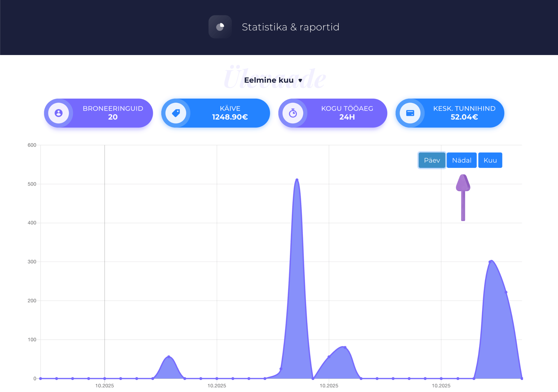The width and height of the screenshot is (558, 392).
Task: Click the credit card icon in tunnihind card
Action: [410, 113]
